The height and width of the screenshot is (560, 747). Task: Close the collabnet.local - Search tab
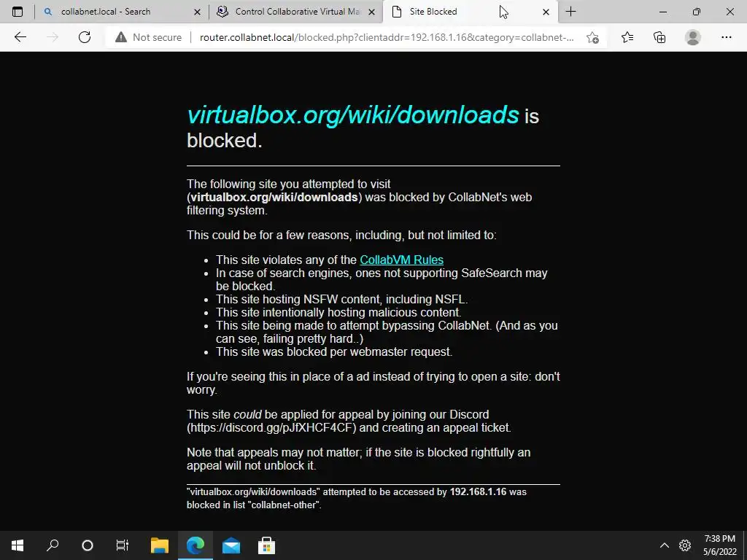point(197,12)
